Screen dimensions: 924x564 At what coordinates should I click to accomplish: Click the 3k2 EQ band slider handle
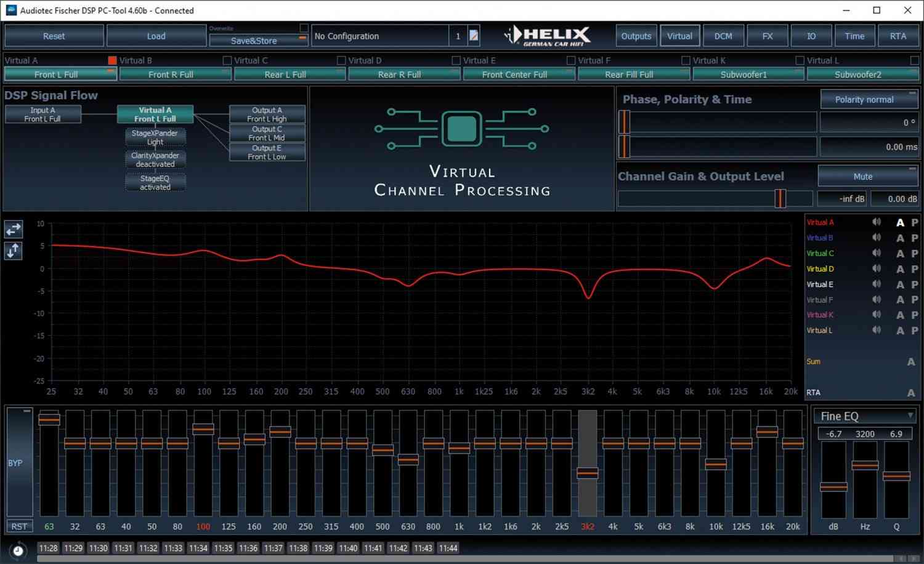click(x=587, y=473)
